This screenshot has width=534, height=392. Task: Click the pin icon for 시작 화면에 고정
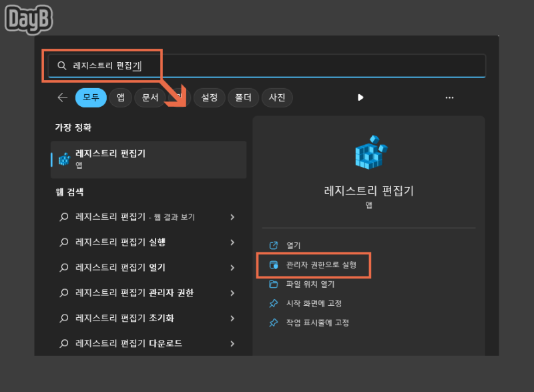pos(274,303)
